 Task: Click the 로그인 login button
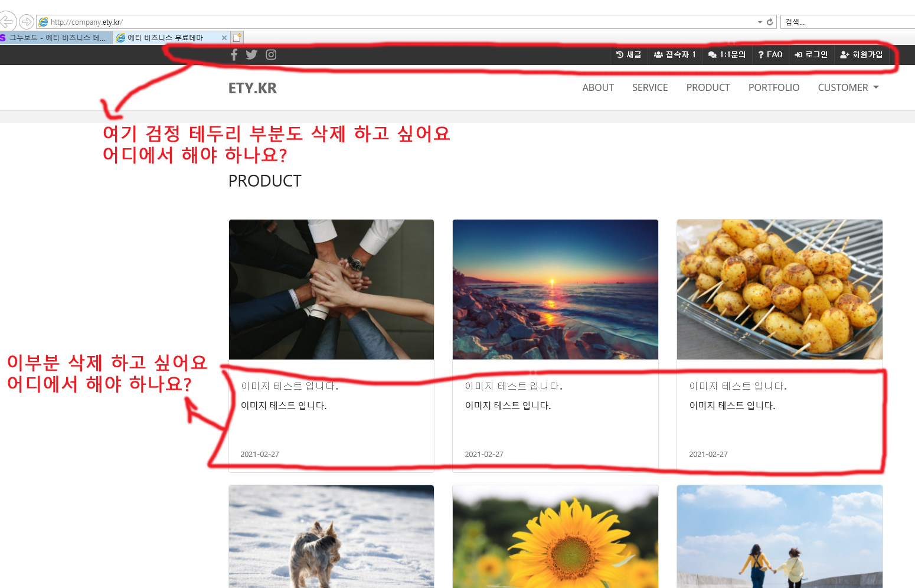pos(811,55)
